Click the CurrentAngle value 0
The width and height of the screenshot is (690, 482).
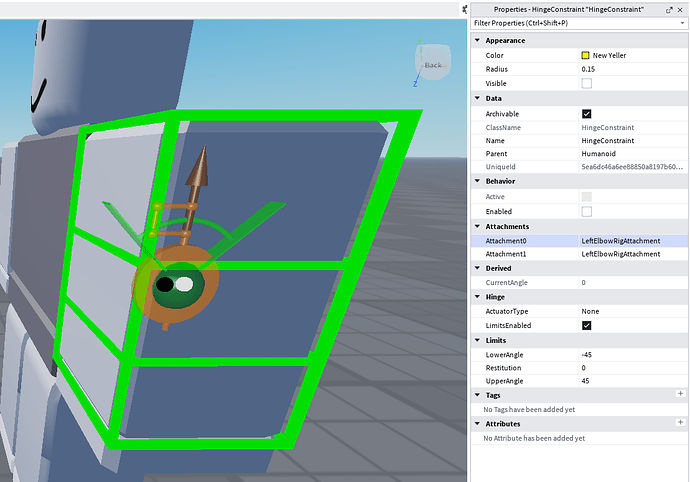pyautogui.click(x=584, y=283)
